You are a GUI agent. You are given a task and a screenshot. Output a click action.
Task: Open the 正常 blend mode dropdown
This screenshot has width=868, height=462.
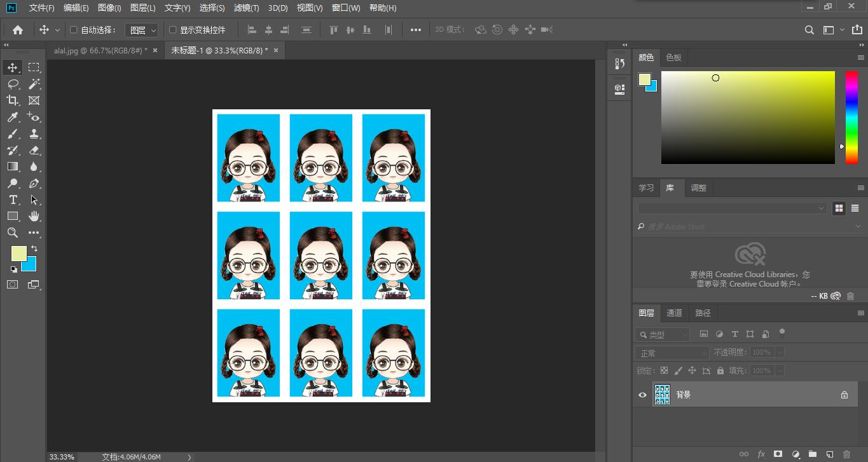(x=672, y=353)
